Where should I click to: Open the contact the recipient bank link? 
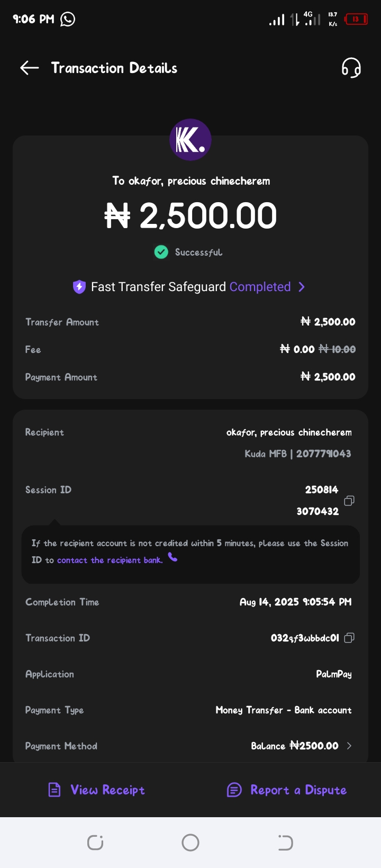click(x=110, y=560)
